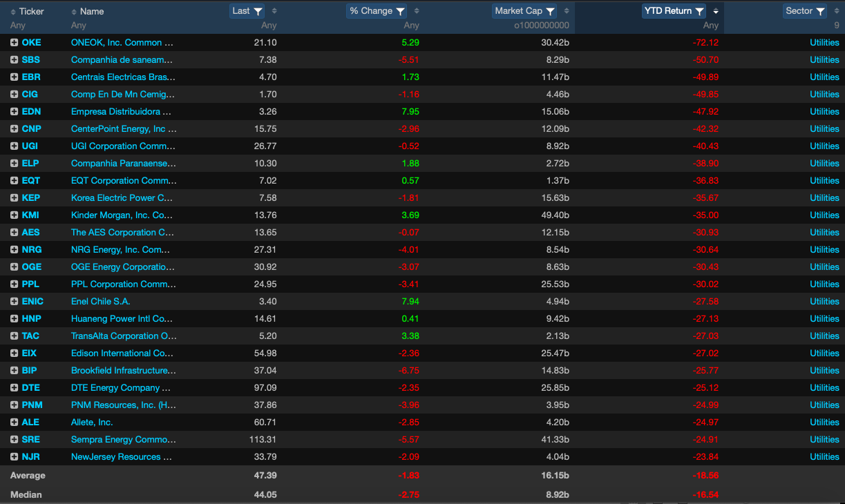The height and width of the screenshot is (504, 845).
Task: Expand the OKE row plus icon
Action: (14, 43)
